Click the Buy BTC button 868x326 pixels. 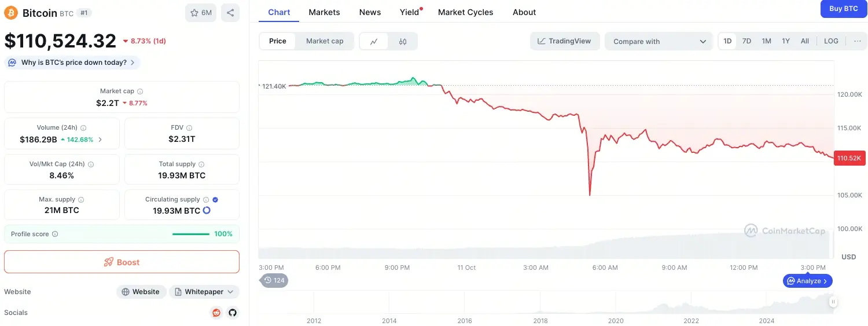843,9
